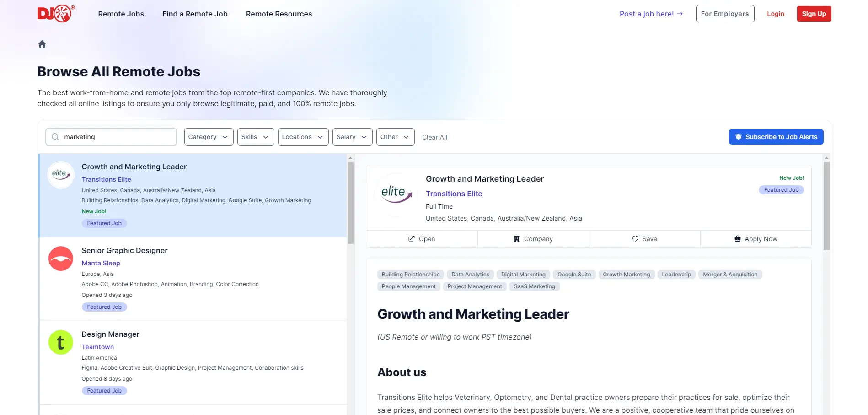Viewport: 868px width, 415px height.
Task: Click Opened 8 days ago text
Action: [107, 379]
